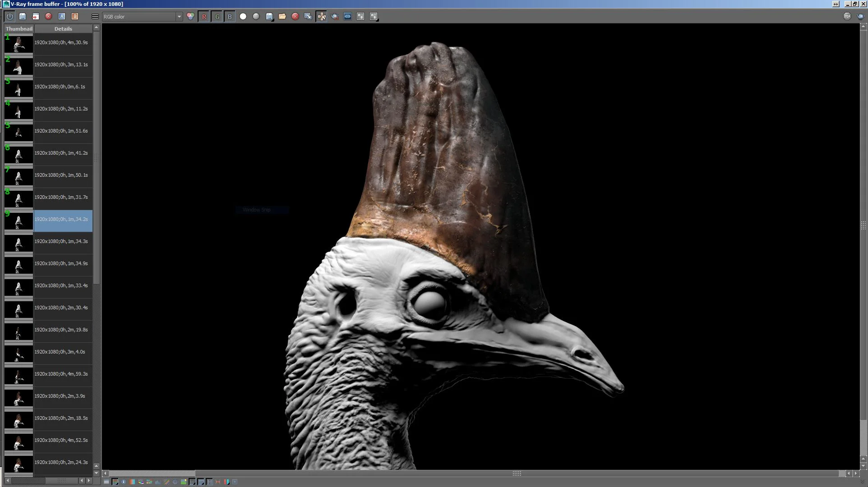Toggle the red channel R button

[x=204, y=17]
